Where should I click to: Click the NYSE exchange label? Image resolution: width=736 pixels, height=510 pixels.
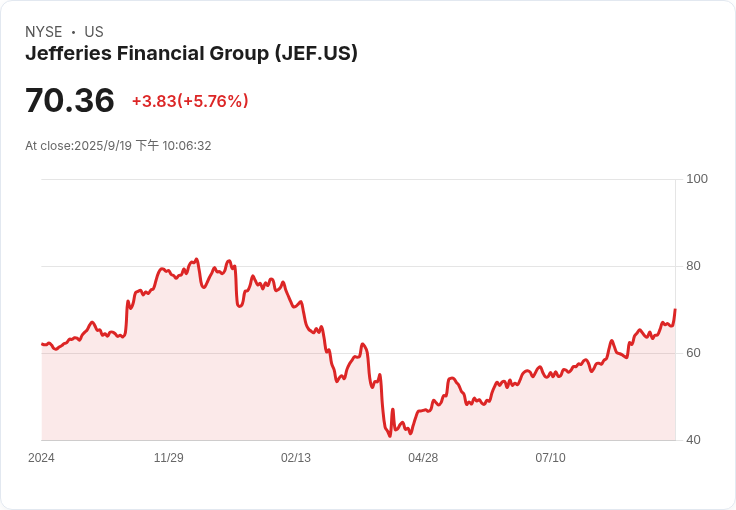coord(44,32)
